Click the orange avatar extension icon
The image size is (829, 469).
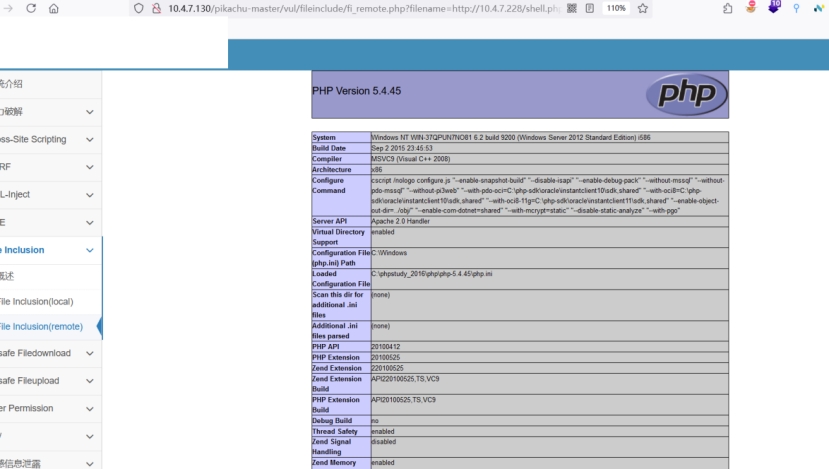point(751,7)
